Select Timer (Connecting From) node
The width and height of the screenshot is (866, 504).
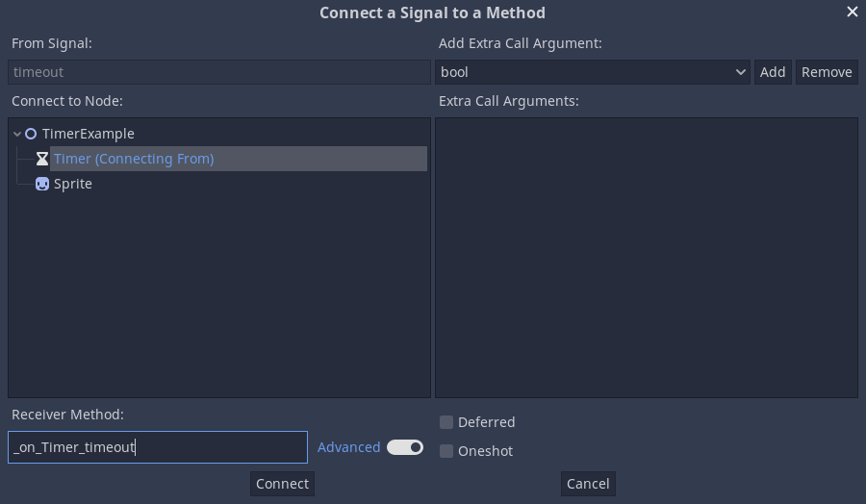[134, 159]
